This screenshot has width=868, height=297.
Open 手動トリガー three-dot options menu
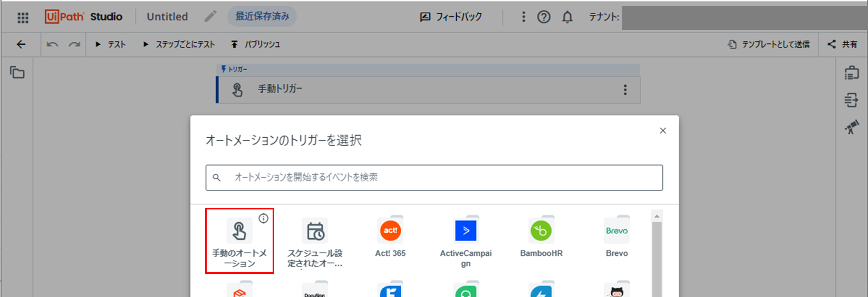tap(625, 90)
